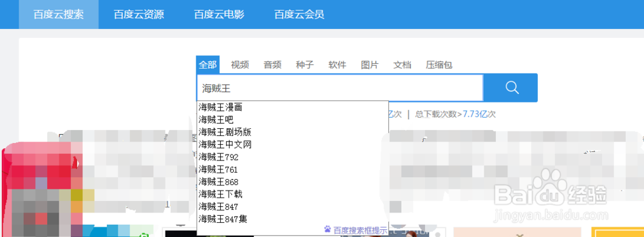Filter search by 压缩包
The width and height of the screenshot is (644, 237).
439,65
